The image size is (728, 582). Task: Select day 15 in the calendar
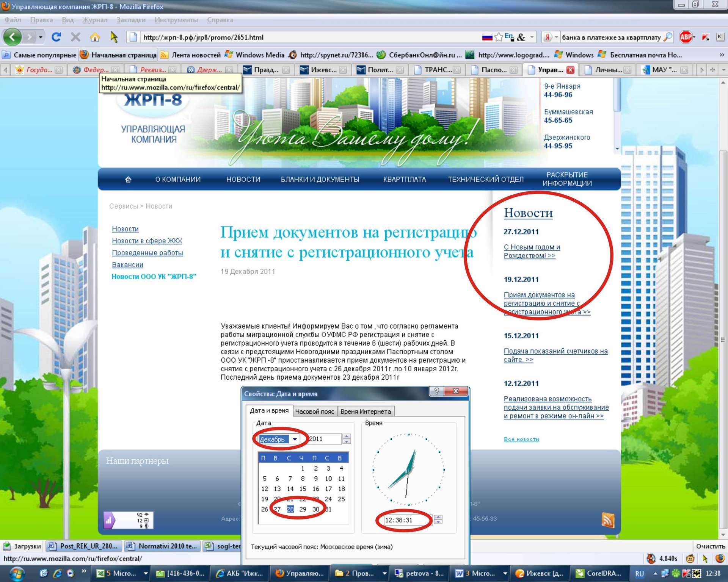[303, 489]
